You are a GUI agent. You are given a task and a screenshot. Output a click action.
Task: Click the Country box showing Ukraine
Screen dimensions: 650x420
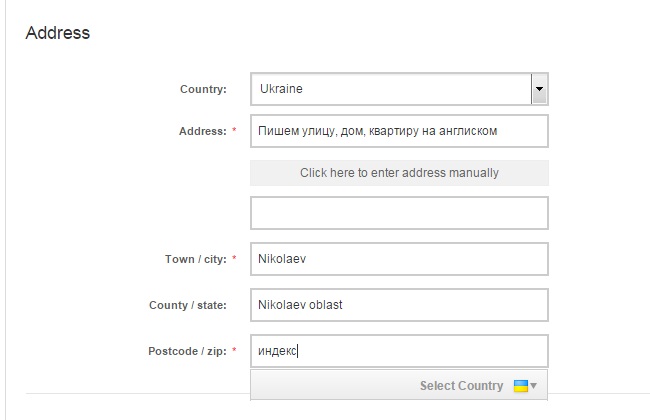pyautogui.click(x=390, y=89)
